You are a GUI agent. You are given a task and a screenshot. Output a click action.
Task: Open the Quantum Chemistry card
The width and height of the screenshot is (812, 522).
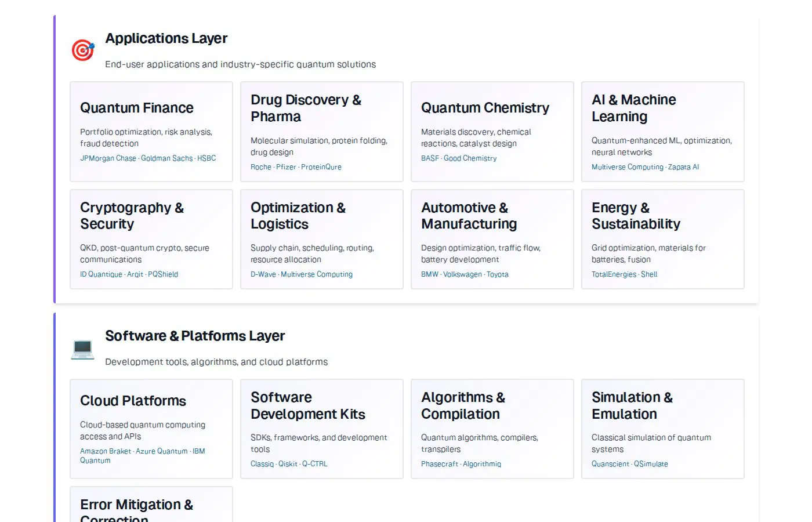pyautogui.click(x=492, y=132)
